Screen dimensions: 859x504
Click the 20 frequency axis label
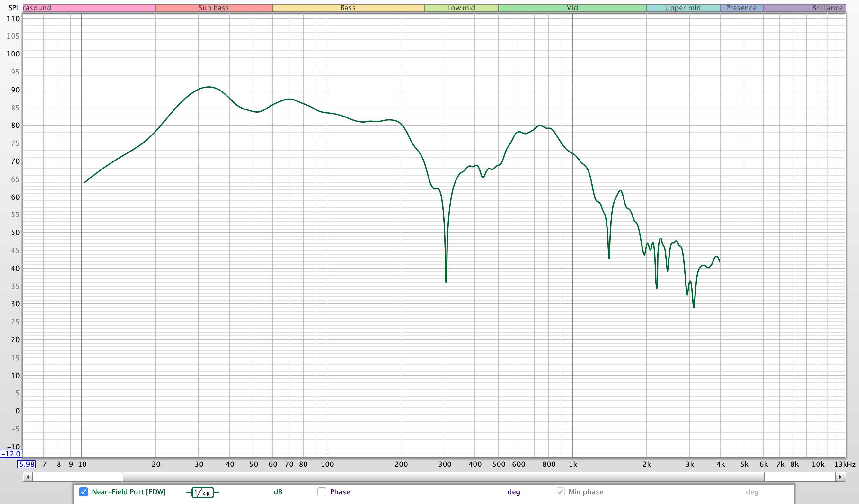(x=156, y=464)
